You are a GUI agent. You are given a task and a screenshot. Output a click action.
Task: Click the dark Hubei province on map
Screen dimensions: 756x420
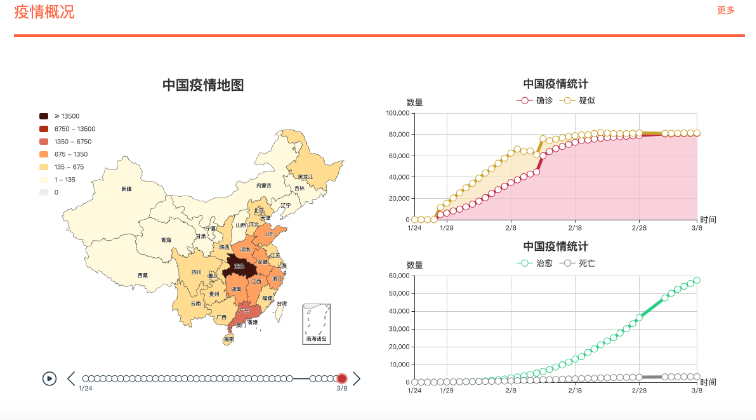click(237, 265)
